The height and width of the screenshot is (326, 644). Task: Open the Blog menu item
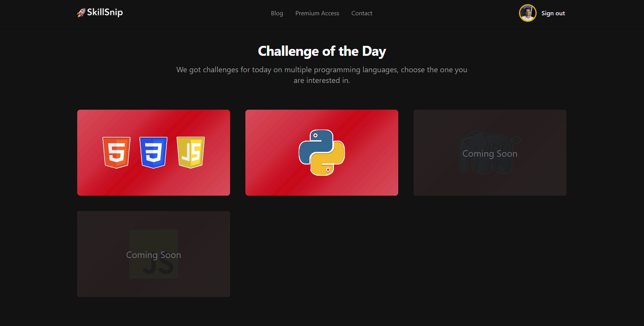277,13
